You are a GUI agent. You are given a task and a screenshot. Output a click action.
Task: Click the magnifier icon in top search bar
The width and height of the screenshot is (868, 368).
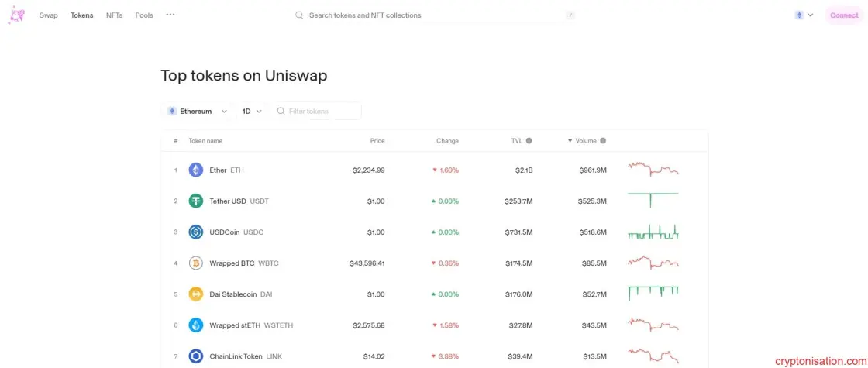click(299, 15)
